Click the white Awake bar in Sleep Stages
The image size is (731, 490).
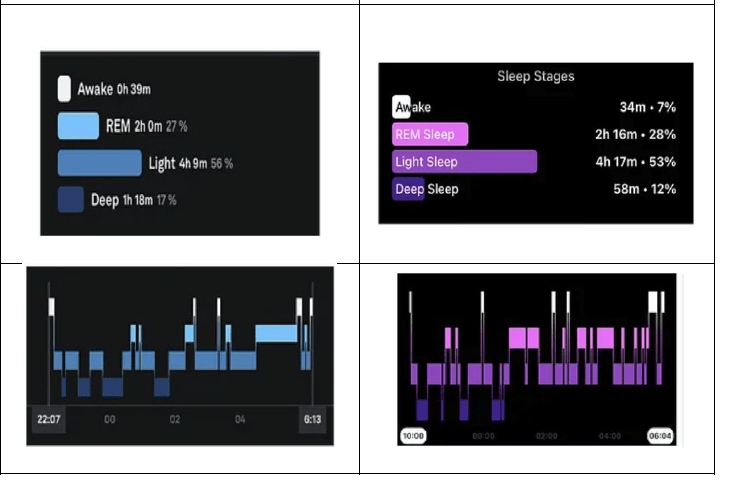click(x=401, y=107)
